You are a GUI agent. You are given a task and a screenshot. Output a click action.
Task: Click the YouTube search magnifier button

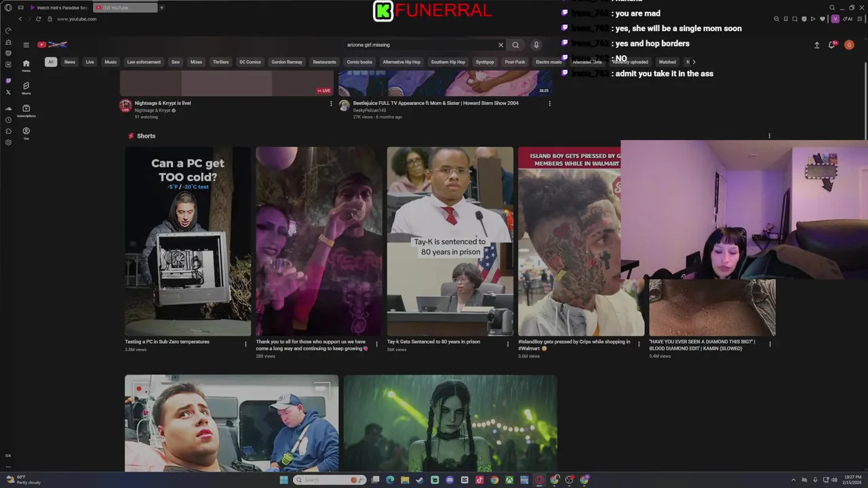(515, 45)
